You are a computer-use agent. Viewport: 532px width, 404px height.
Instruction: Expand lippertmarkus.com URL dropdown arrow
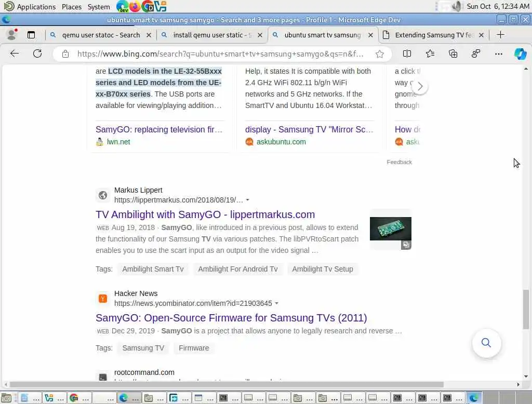(x=248, y=200)
